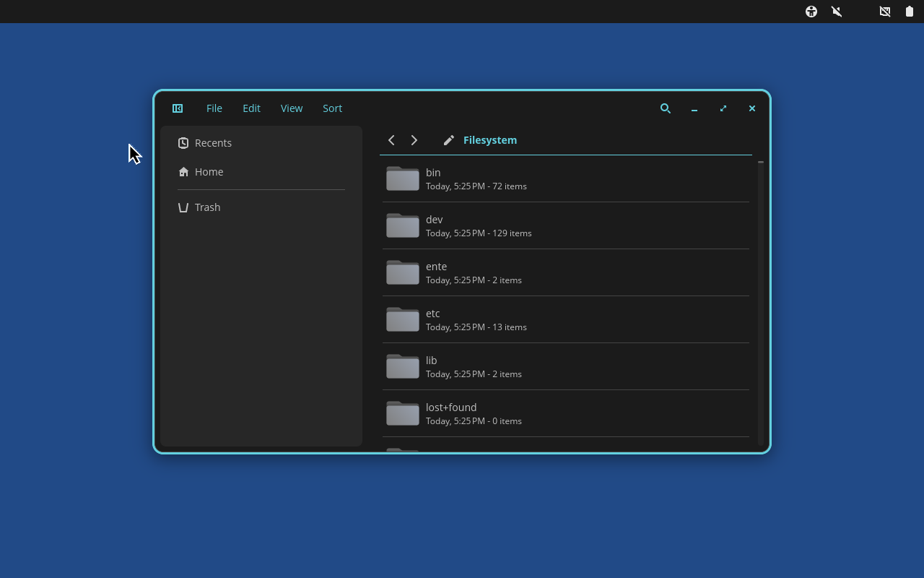Click the etc folder icon
This screenshot has height=578, width=924.
403,319
